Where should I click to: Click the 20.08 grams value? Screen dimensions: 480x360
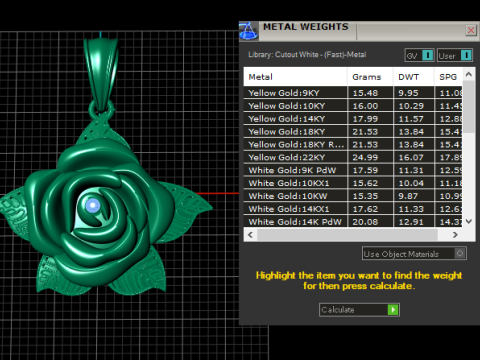point(365,222)
